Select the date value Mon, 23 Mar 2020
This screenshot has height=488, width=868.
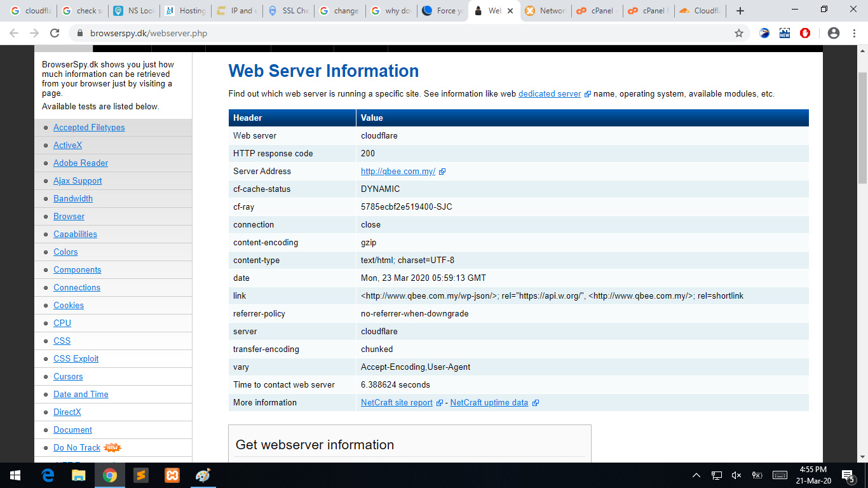[x=398, y=278]
